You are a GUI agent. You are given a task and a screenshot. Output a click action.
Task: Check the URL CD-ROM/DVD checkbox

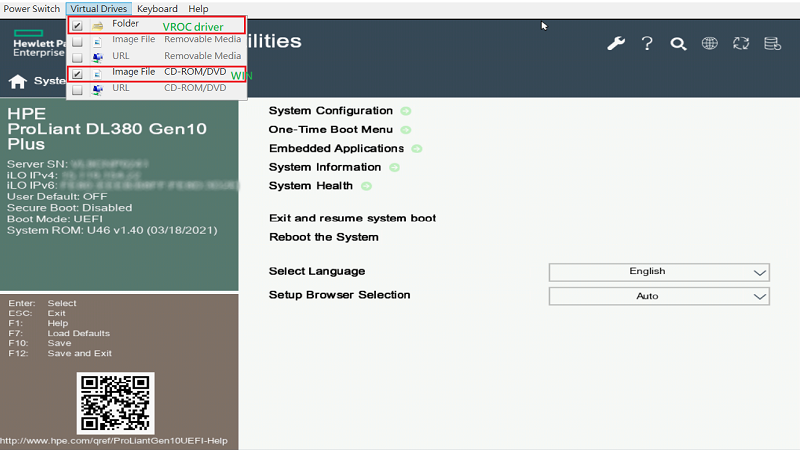(x=77, y=90)
